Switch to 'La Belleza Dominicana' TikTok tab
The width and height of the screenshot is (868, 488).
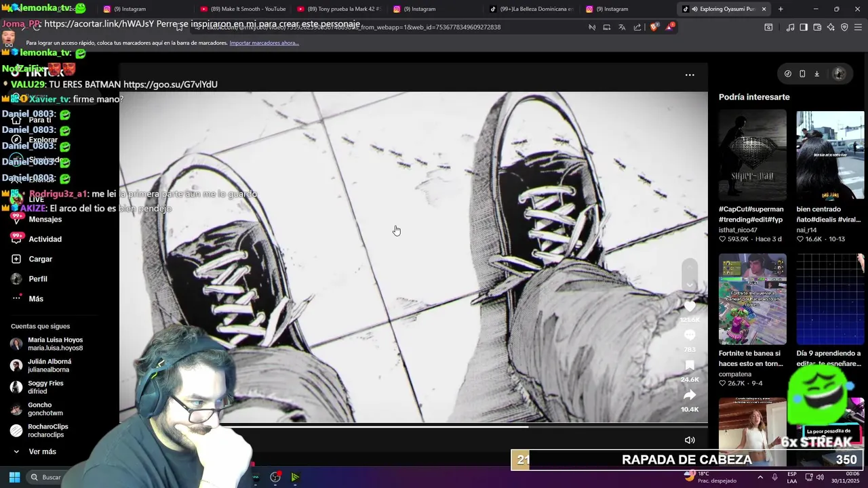coord(532,9)
